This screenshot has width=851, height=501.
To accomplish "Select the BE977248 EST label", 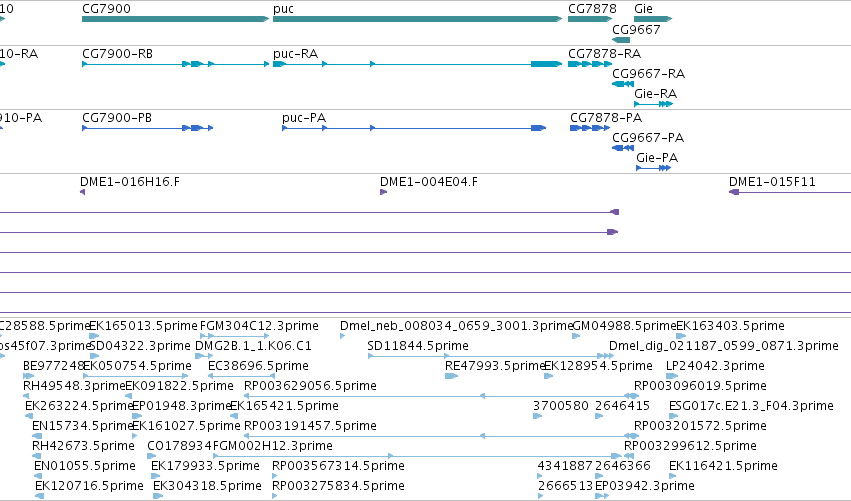I will 53,366.
